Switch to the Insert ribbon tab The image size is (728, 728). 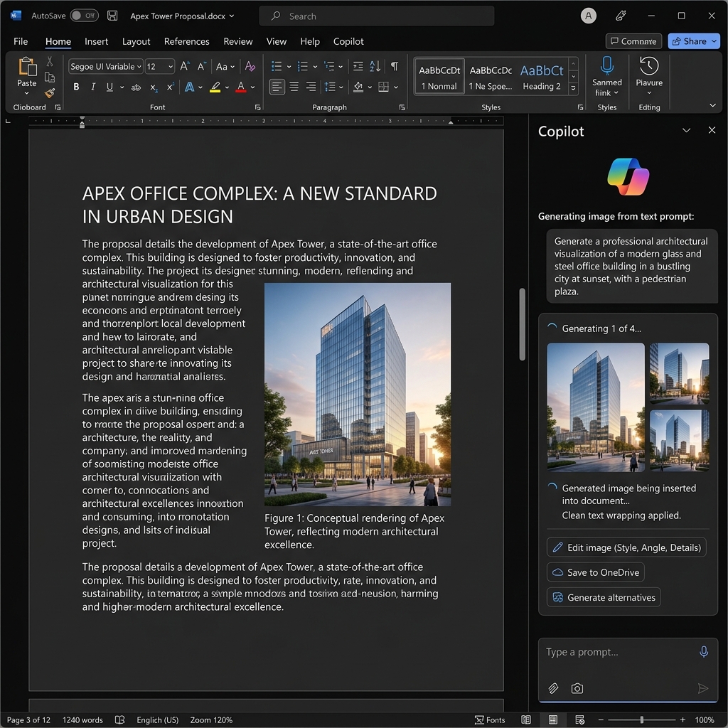96,41
